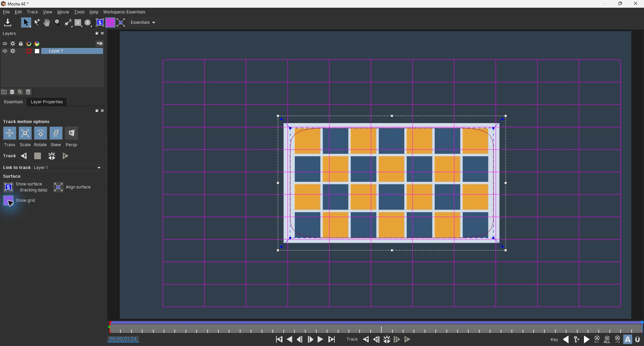Screen dimensions: 644x346
Task: Track backwards in Essentials panel
Action: tap(24, 156)
